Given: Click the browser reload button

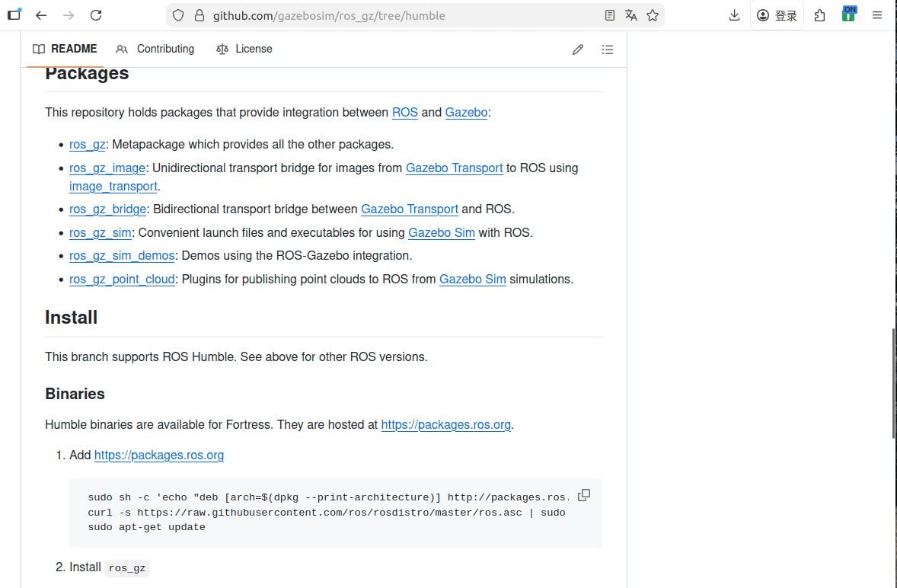Looking at the screenshot, I should [96, 15].
